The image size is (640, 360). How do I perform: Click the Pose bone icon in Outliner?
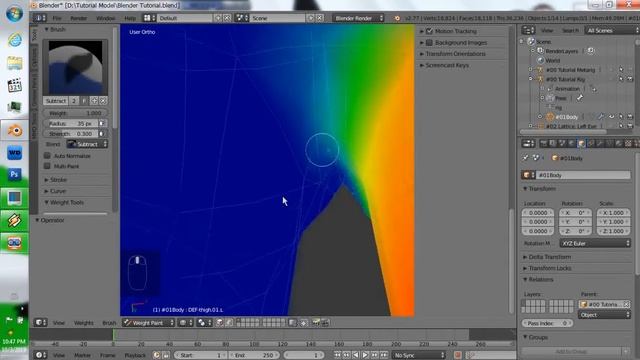click(x=580, y=98)
